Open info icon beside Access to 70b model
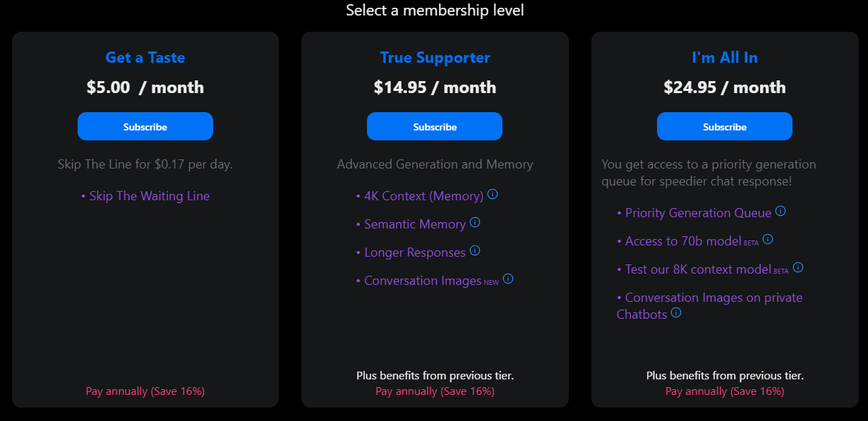 [x=768, y=239]
